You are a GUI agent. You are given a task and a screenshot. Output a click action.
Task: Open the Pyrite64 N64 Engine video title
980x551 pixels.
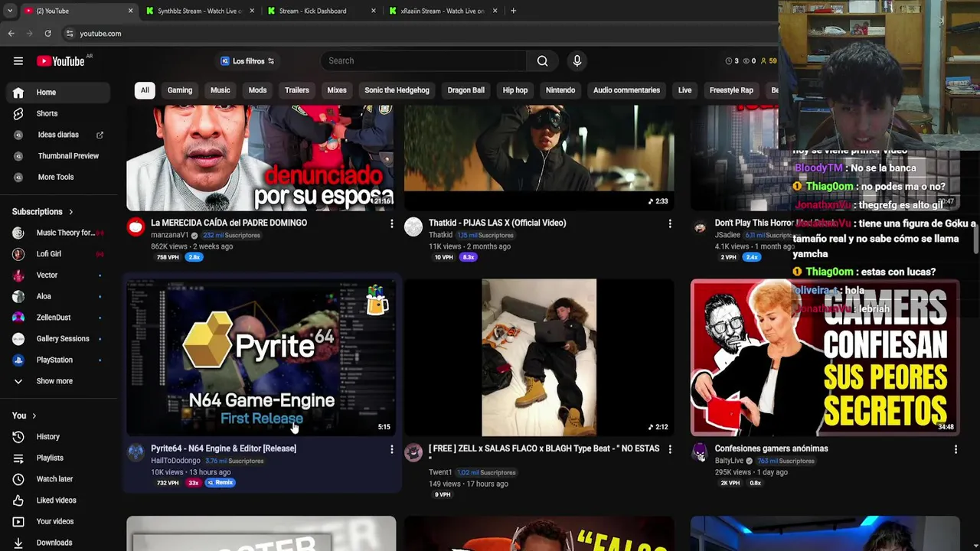coord(224,448)
